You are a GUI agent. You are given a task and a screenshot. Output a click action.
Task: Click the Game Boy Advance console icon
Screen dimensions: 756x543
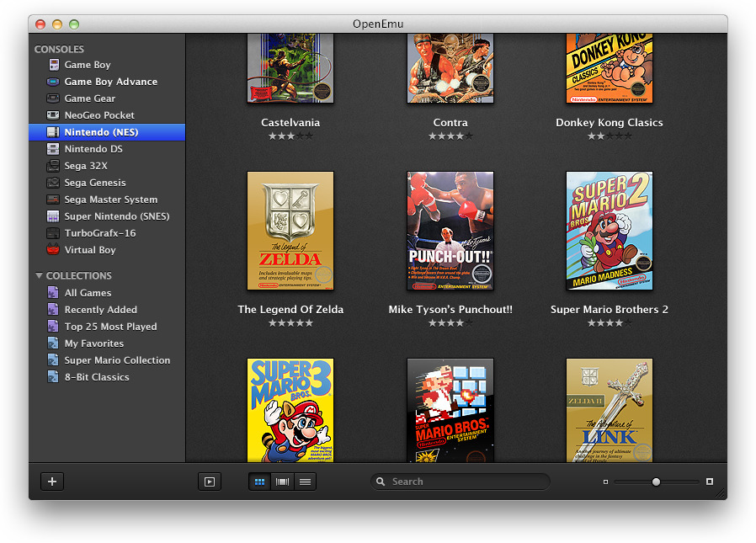click(x=53, y=82)
